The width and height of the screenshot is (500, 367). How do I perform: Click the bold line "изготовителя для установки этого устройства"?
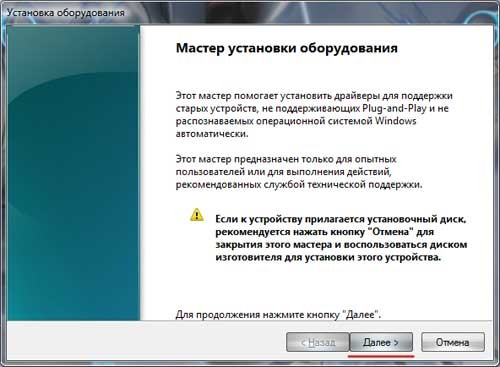[328, 257]
